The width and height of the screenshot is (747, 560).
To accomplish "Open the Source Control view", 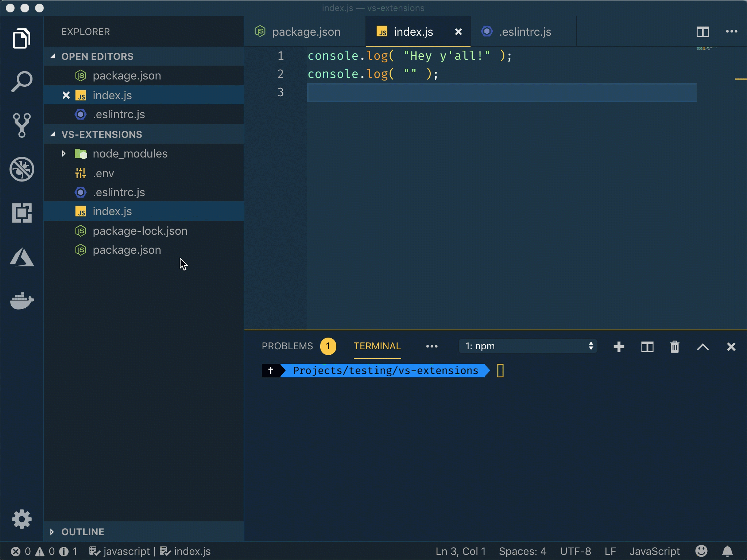I will click(22, 125).
